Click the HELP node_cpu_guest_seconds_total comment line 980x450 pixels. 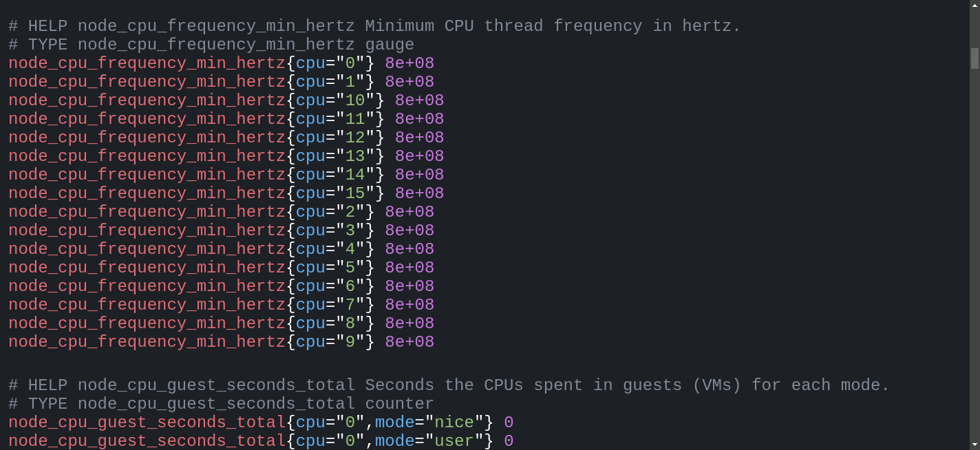[449, 385]
